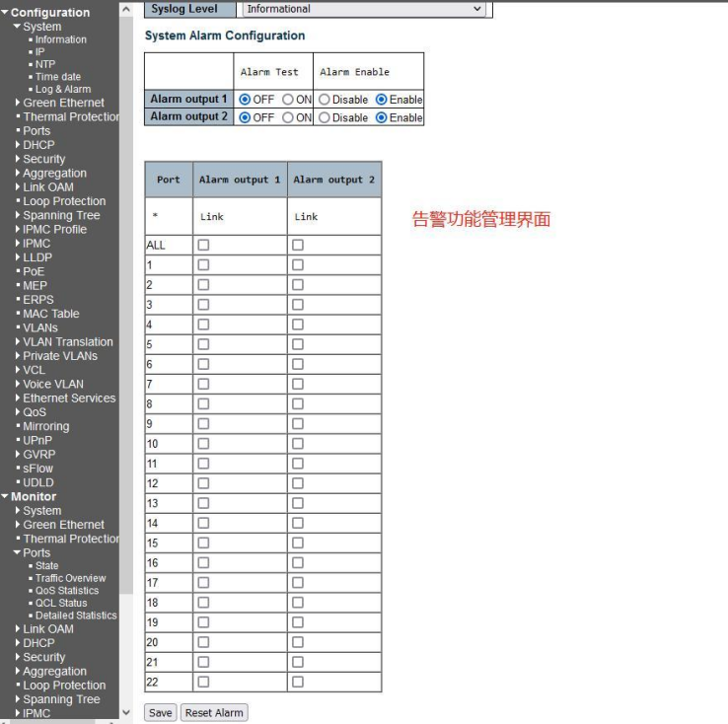Click the Save button

pyautogui.click(x=160, y=712)
